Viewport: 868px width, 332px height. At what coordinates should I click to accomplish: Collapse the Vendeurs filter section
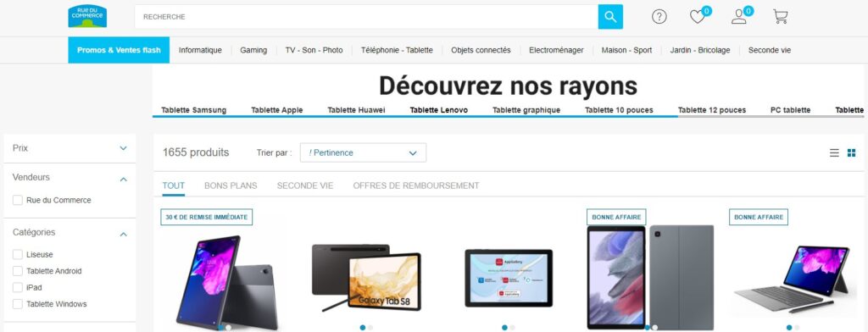tap(124, 180)
